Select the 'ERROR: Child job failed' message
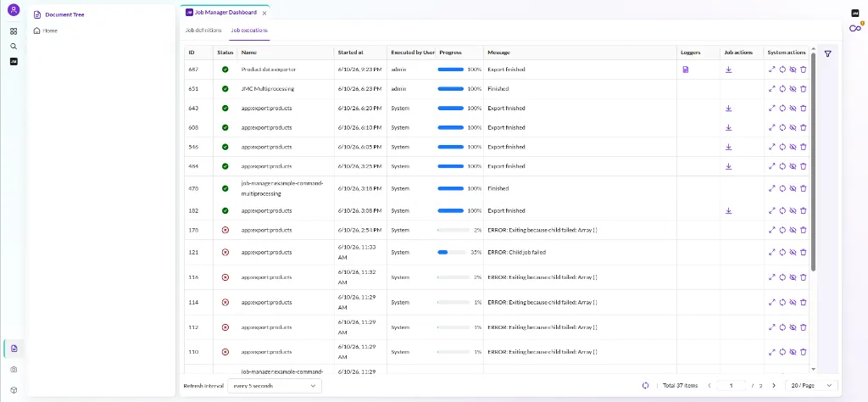This screenshot has height=402, width=868. (x=516, y=253)
